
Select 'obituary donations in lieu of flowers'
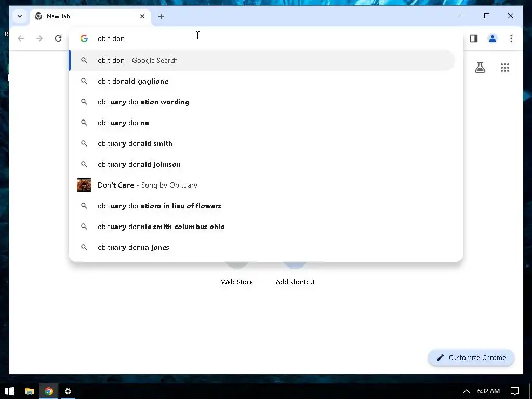click(262, 206)
